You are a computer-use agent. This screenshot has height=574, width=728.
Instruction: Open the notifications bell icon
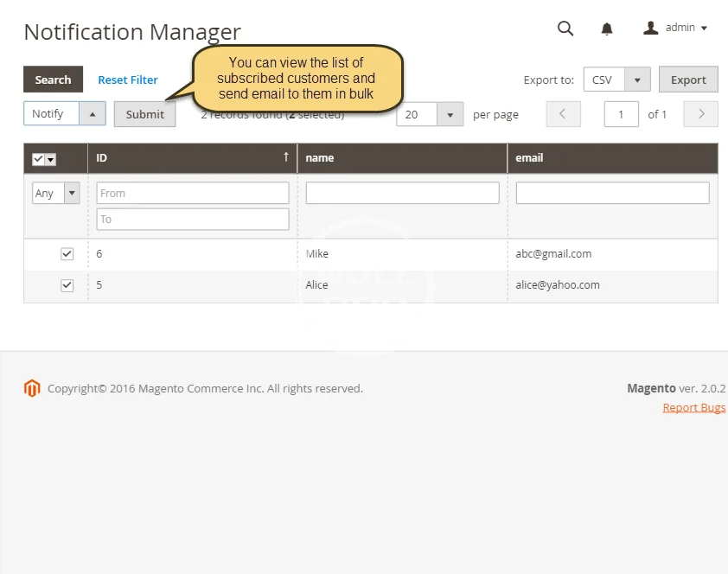click(x=607, y=29)
